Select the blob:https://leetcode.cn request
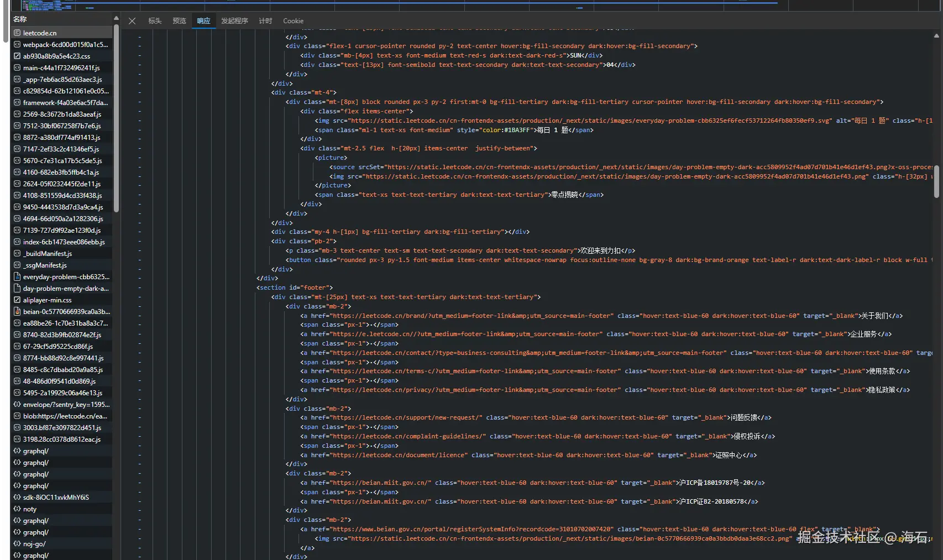Viewport: 943px width, 560px height. click(x=62, y=416)
